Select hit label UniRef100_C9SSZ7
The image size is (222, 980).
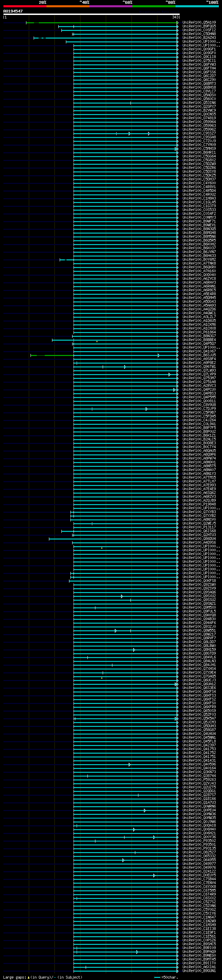tap(199, 133)
